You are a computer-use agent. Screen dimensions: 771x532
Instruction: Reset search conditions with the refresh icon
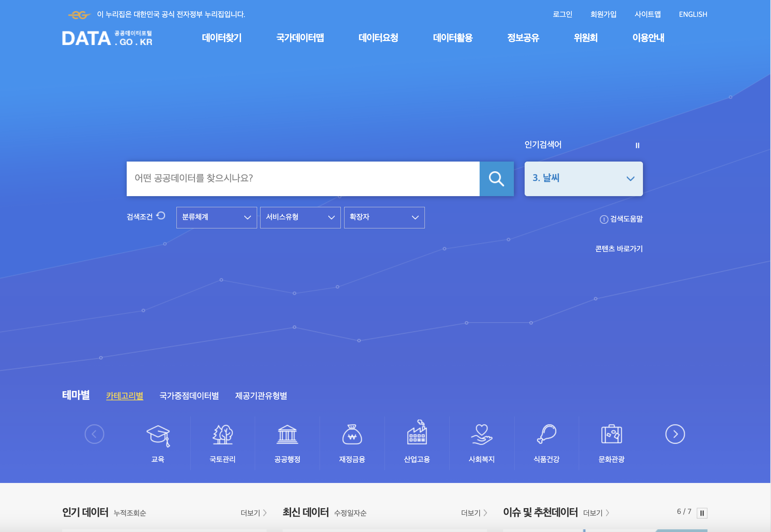click(161, 216)
